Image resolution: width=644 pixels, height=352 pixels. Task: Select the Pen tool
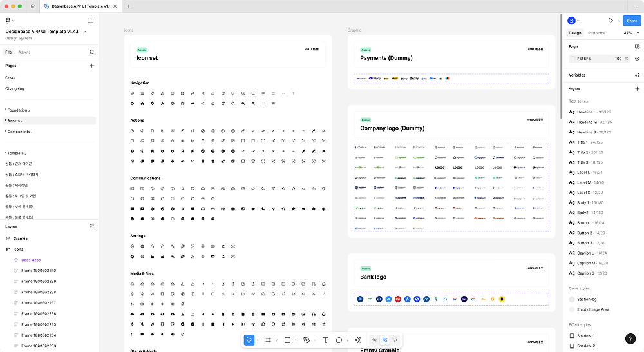pos(307,340)
